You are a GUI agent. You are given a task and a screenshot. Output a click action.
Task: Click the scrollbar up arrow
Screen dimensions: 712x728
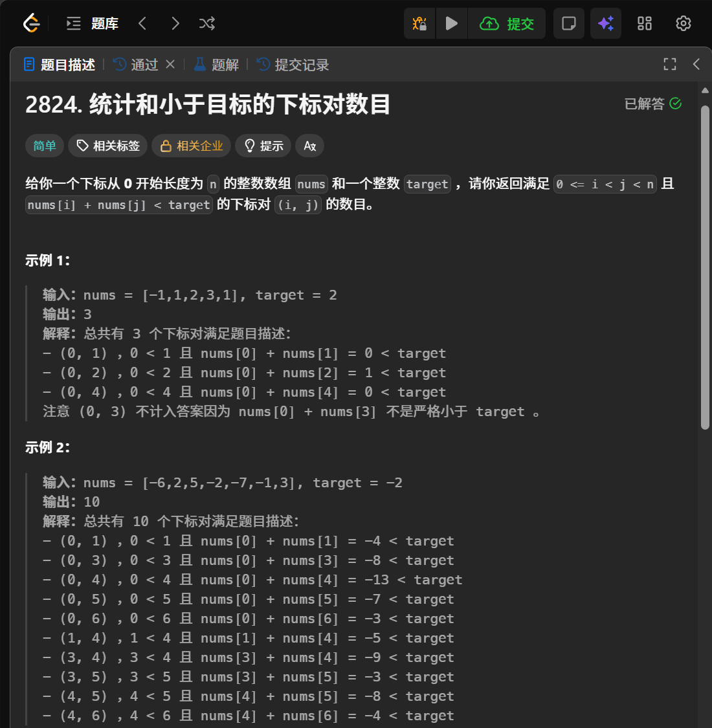(705, 91)
